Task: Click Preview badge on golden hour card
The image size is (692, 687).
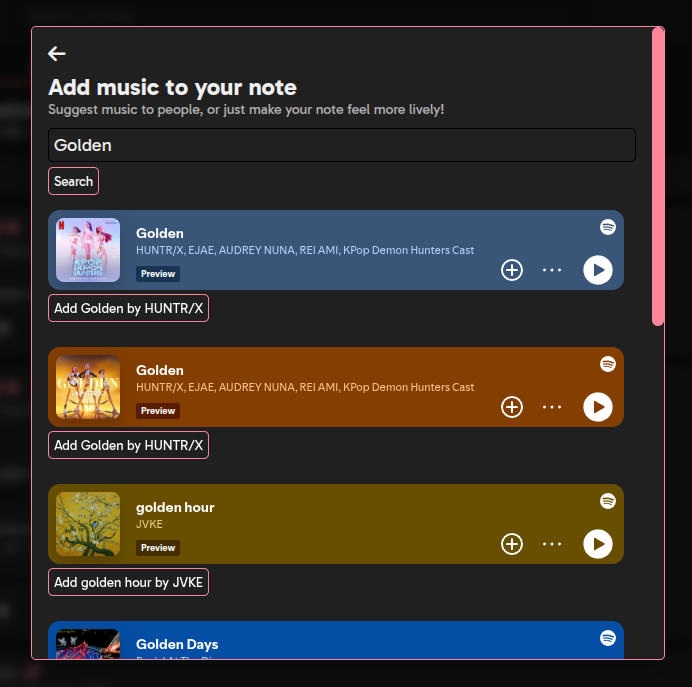Action: coord(158,548)
